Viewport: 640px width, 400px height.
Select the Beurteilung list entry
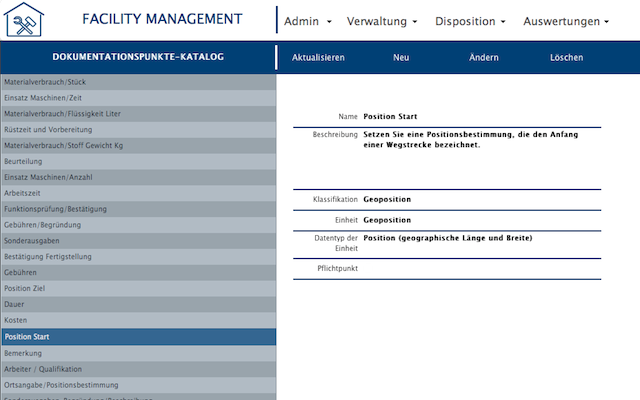138,161
